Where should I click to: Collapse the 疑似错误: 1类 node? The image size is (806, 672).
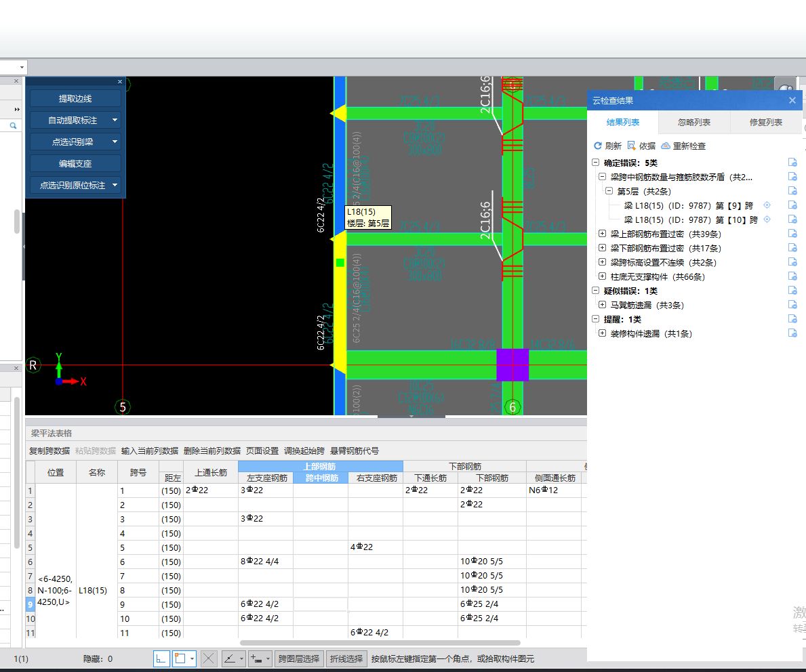click(595, 291)
